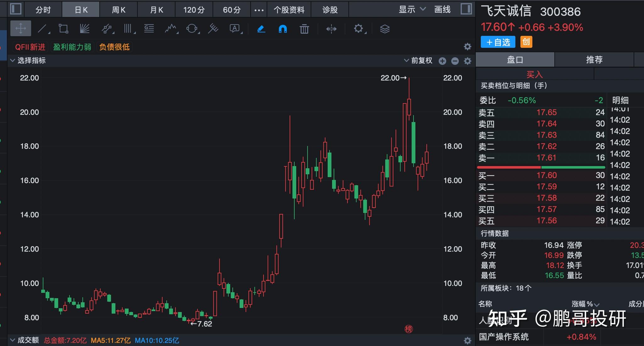Viewport: 644px width, 346px height.
Task: Zoom in chart with plus icon
Action: 442,61
